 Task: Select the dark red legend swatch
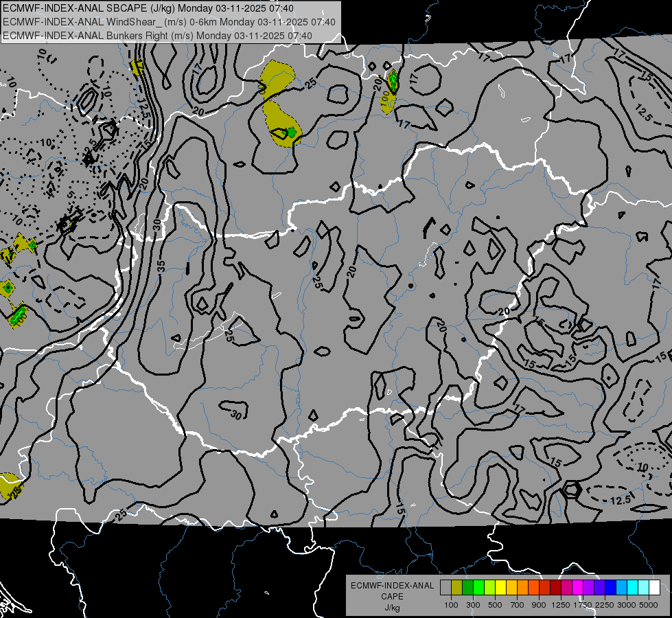pos(556,587)
